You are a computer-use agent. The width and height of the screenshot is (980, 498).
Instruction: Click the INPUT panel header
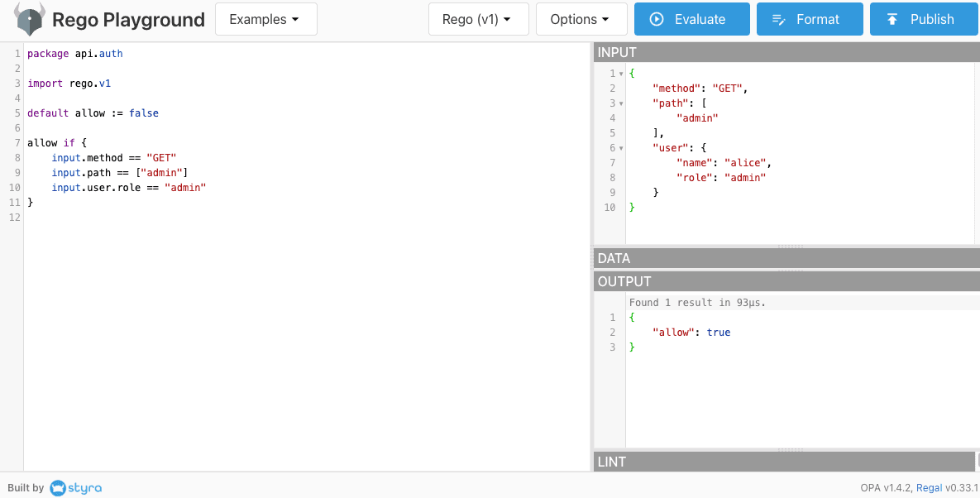pyautogui.click(x=786, y=52)
